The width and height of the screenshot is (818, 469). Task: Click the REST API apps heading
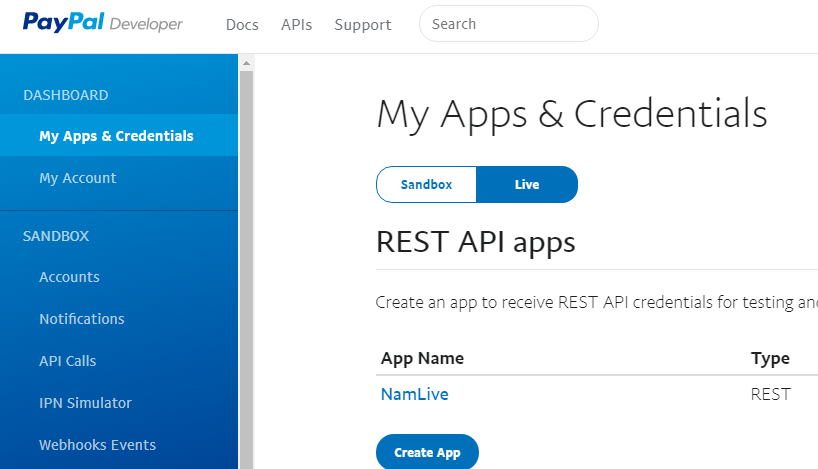pyautogui.click(x=475, y=243)
